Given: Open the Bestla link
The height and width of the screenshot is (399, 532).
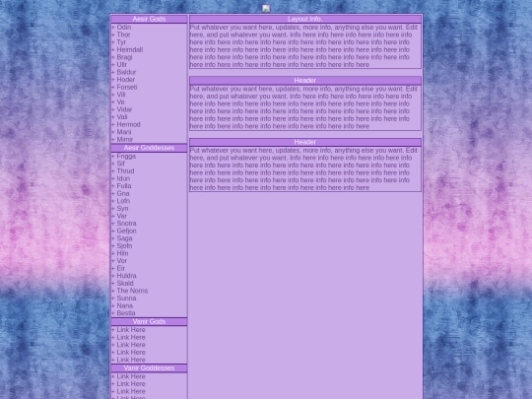Looking at the screenshot, I should 126,313.
